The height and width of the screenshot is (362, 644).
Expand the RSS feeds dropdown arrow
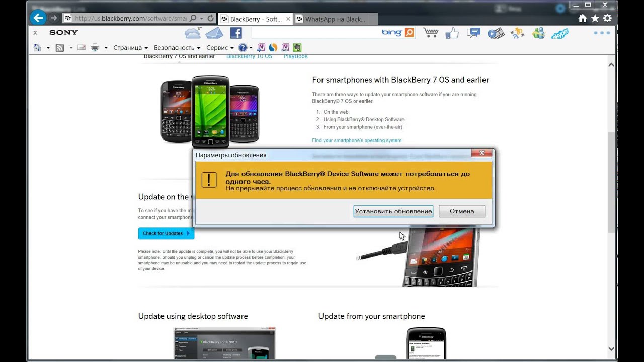pyautogui.click(x=71, y=48)
